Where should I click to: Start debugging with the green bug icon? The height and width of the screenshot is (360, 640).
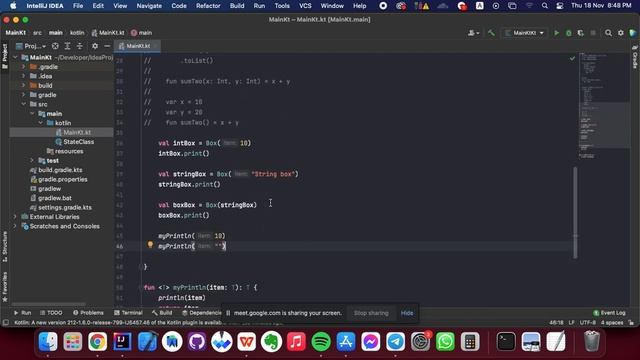pyautogui.click(x=569, y=33)
